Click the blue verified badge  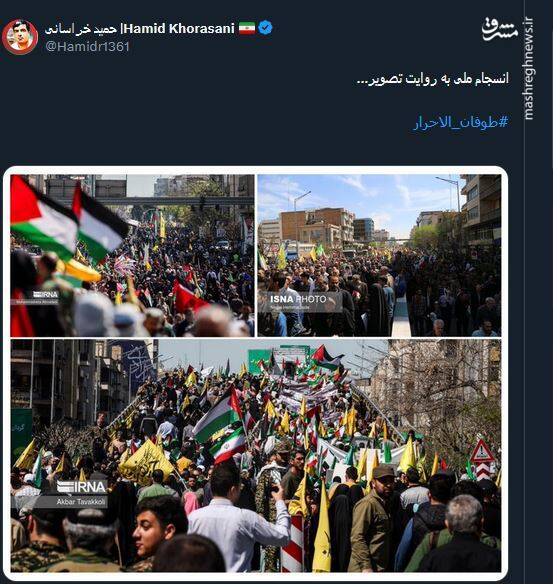[x=265, y=28]
